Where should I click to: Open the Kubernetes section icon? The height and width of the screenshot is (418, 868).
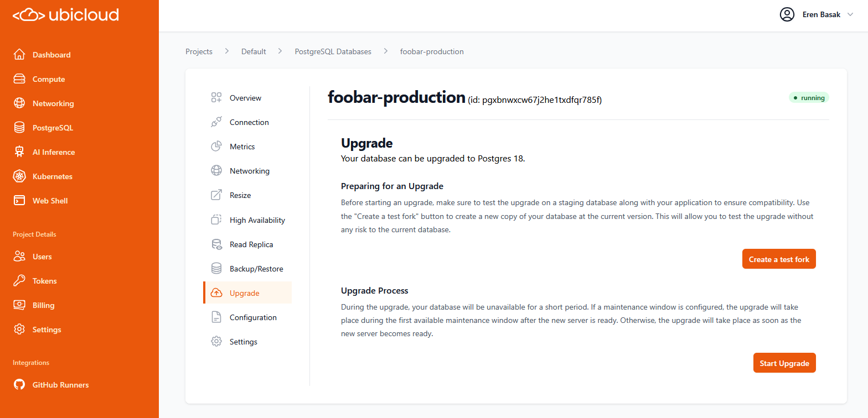pyautogui.click(x=18, y=176)
